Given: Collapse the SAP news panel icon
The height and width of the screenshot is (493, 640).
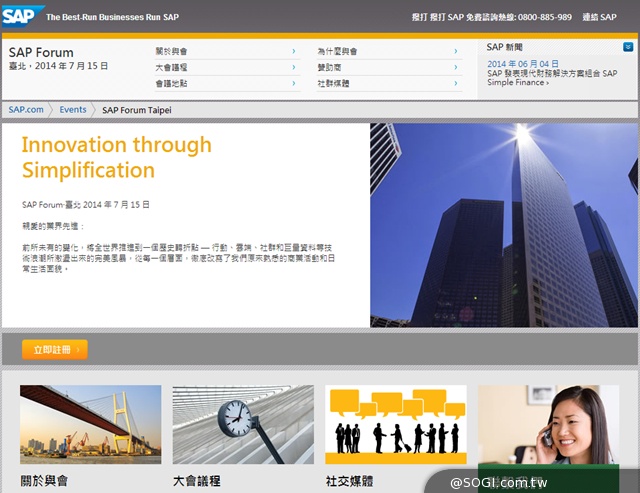Looking at the screenshot, I should click(x=628, y=47).
